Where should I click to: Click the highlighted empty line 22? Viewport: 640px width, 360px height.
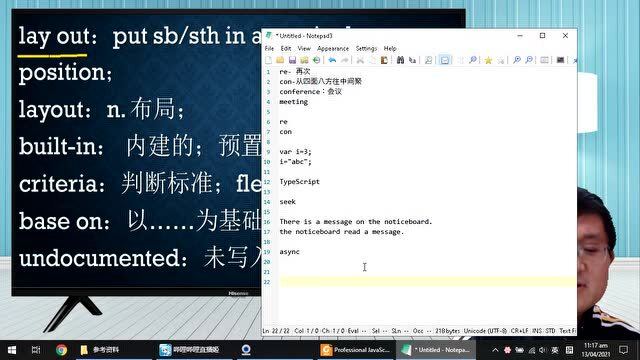(428, 282)
